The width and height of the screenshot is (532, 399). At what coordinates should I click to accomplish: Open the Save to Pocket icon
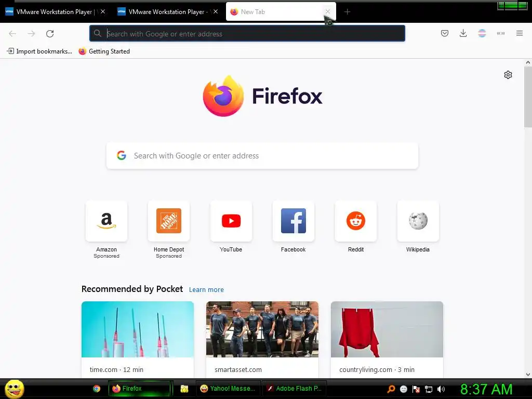[445, 33]
